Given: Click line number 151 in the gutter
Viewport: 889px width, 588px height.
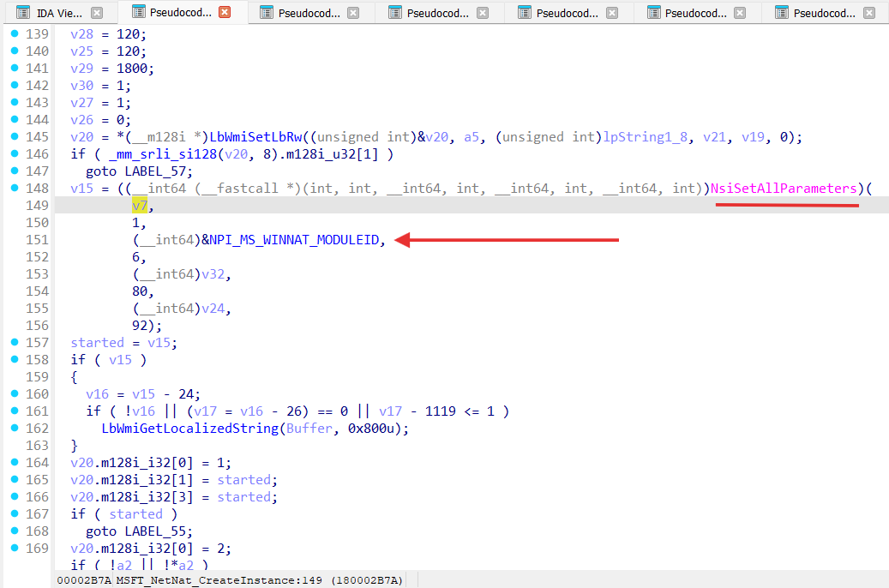Looking at the screenshot, I should (37, 240).
